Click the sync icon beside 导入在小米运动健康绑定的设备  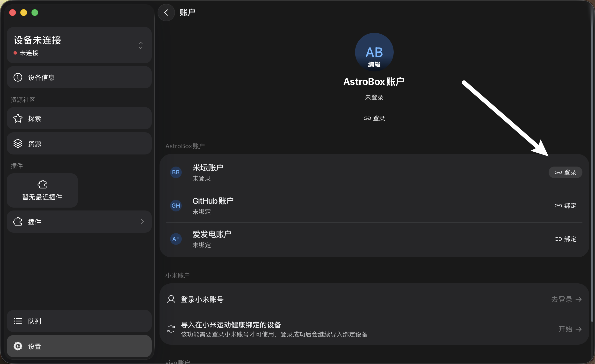(171, 329)
